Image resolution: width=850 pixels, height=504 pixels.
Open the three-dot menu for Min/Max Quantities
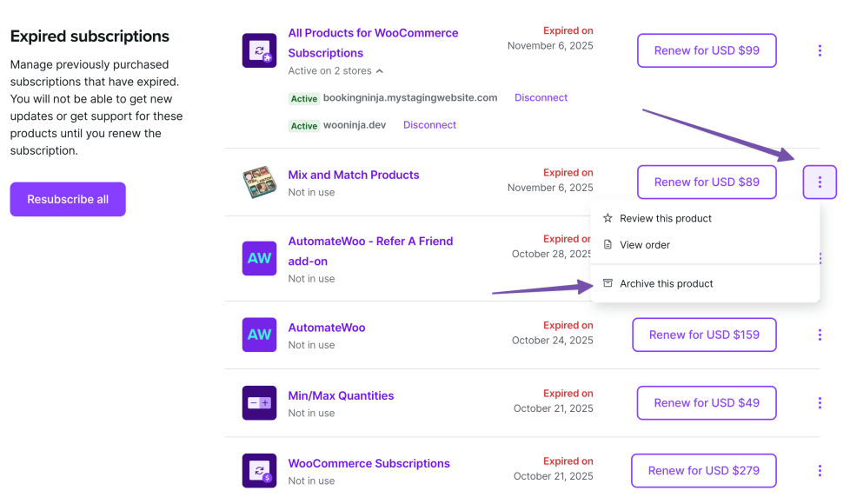(820, 402)
